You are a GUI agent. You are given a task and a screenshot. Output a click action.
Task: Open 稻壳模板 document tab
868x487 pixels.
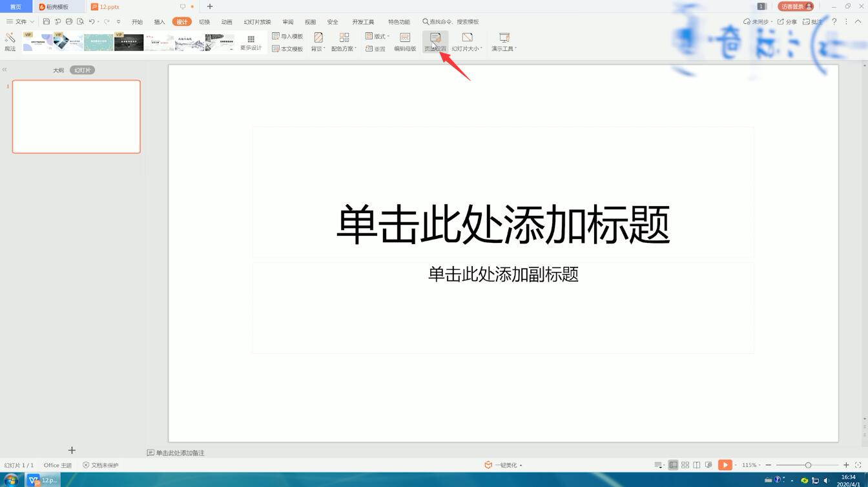point(57,6)
